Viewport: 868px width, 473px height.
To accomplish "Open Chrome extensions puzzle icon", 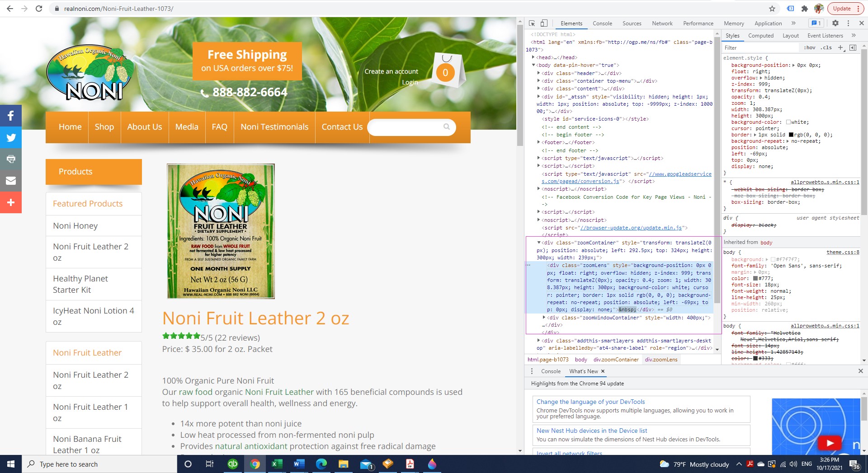I will 804,9.
